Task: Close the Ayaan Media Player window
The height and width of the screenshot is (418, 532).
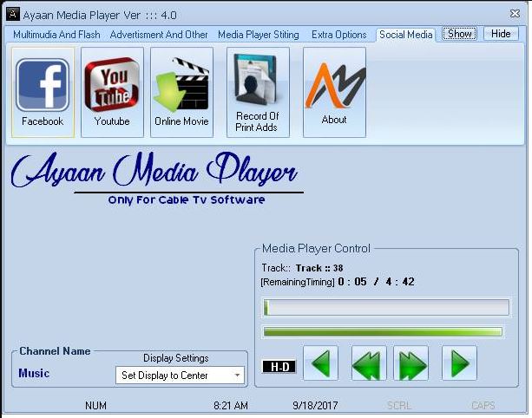Action: [x=515, y=14]
